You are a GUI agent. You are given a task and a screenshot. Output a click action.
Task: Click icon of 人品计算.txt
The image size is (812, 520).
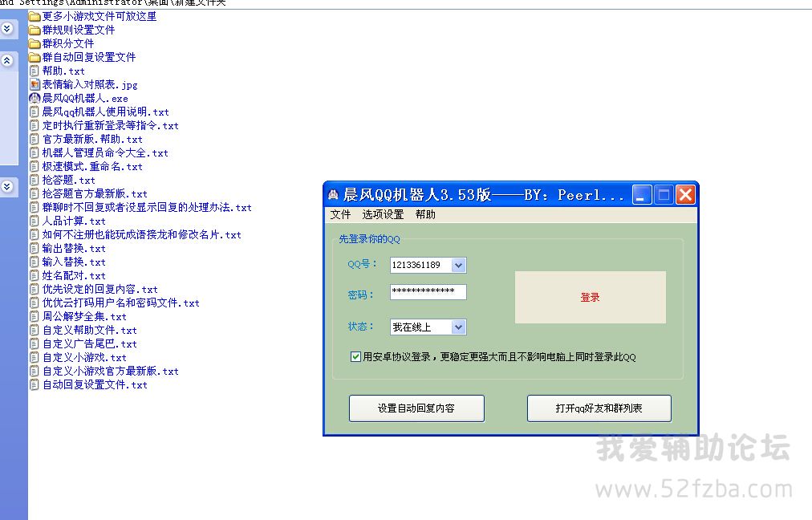point(35,221)
